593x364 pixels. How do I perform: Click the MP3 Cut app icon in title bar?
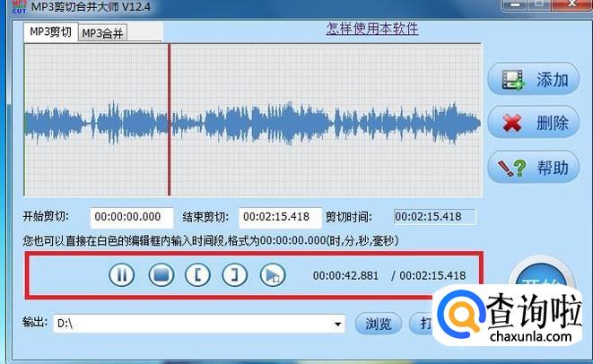(19, 6)
